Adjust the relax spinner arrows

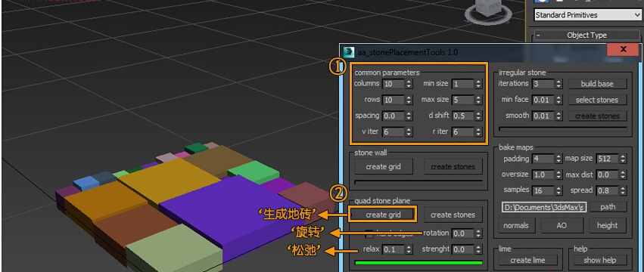(x=409, y=249)
